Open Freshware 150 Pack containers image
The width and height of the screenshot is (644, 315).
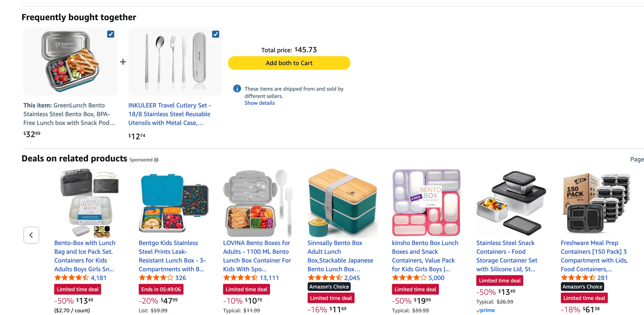596,203
